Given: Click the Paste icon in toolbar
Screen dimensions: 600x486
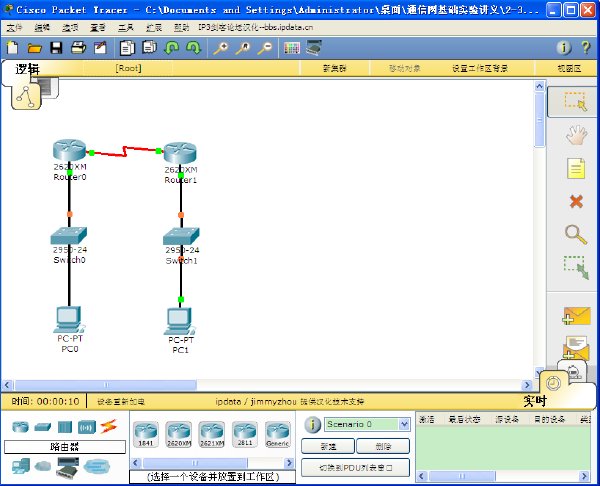Looking at the screenshot, I should [x=149, y=47].
